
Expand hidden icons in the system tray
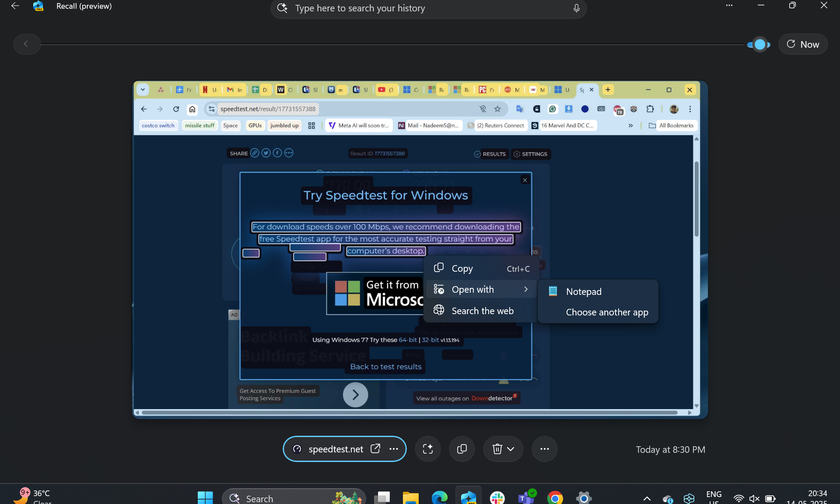pyautogui.click(x=647, y=499)
